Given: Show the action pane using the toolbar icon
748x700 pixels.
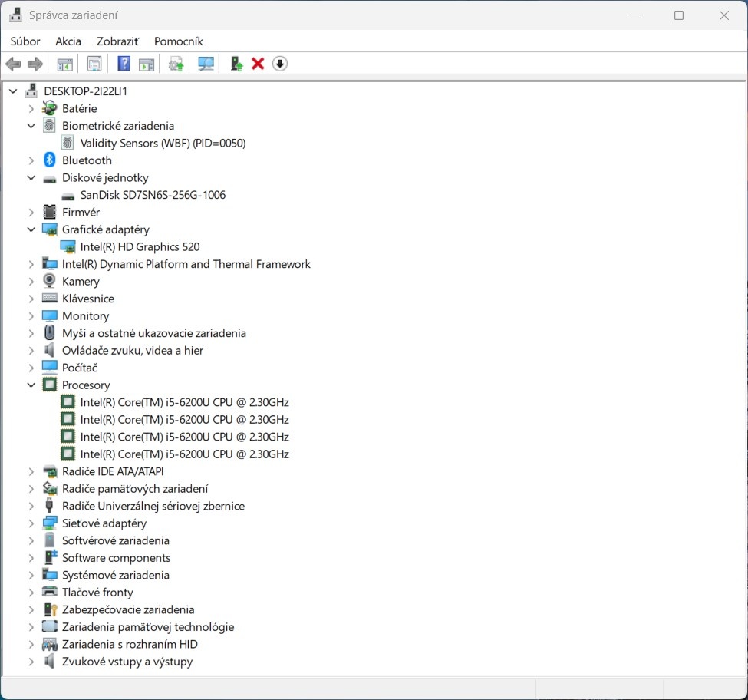Looking at the screenshot, I should pos(147,63).
